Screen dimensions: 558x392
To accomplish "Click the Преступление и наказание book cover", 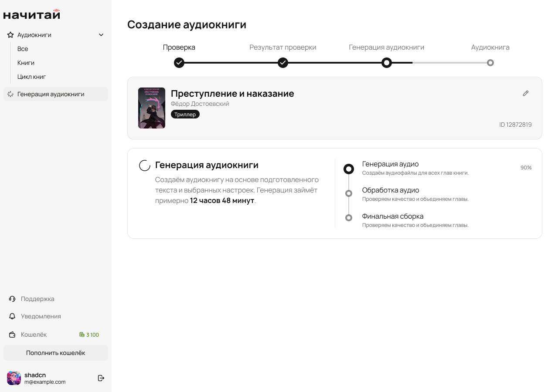I will pyautogui.click(x=152, y=108).
